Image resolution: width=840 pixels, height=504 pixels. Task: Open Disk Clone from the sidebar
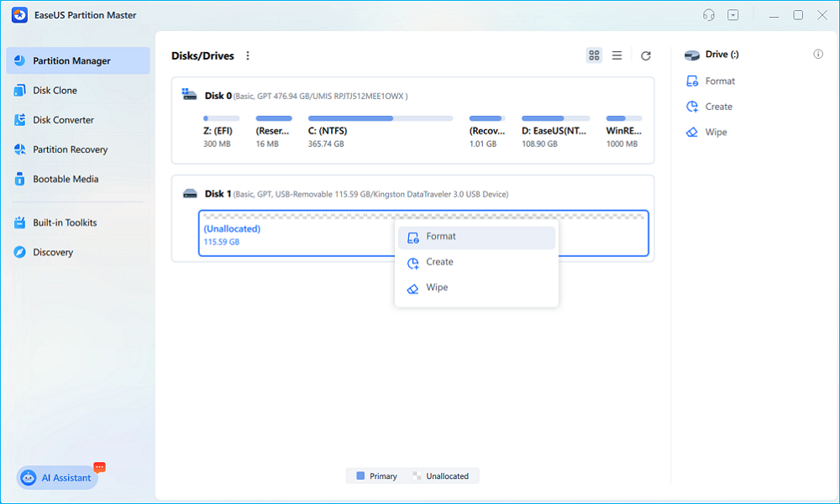click(55, 91)
